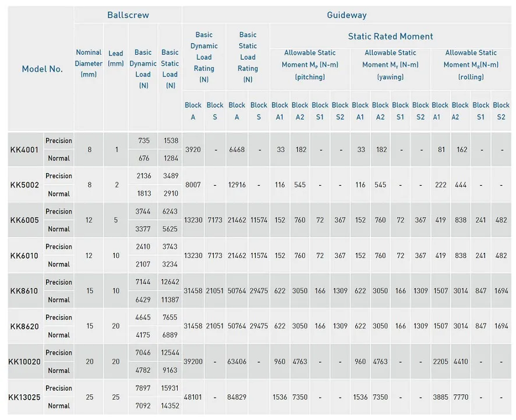Image resolution: width=516 pixels, height=420 pixels.
Task: Select model name KK6010
Action: point(24,256)
